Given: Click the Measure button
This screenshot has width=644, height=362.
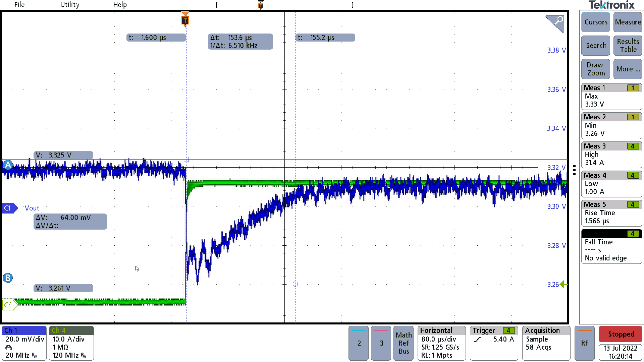Looking at the screenshot, I should pyautogui.click(x=628, y=22).
